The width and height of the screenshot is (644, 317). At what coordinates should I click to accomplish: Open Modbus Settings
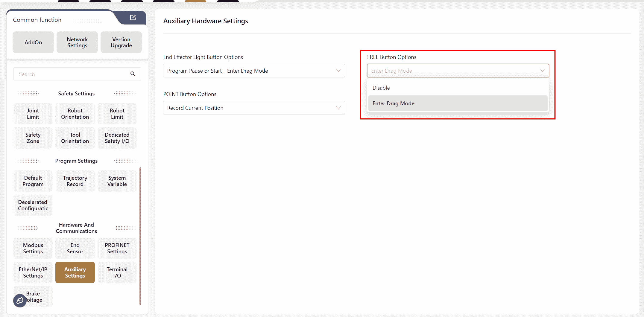(33, 248)
